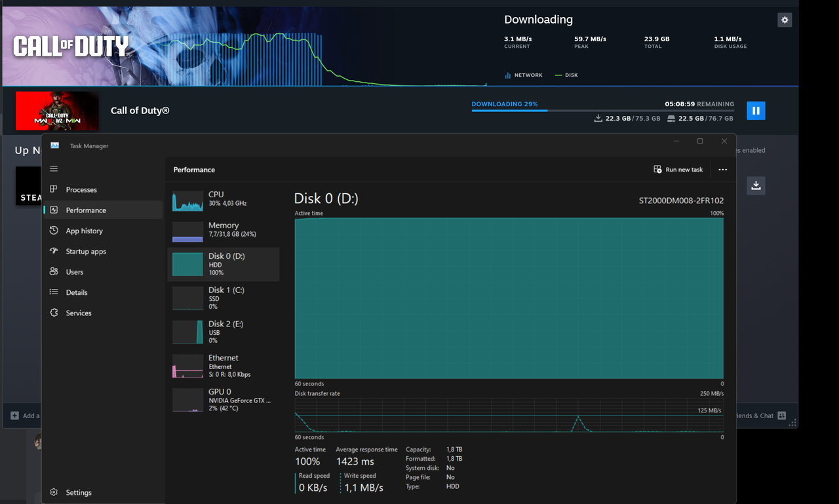Click the Disk transfer rate graph
Viewport: 839px width, 504px height.
(509, 415)
